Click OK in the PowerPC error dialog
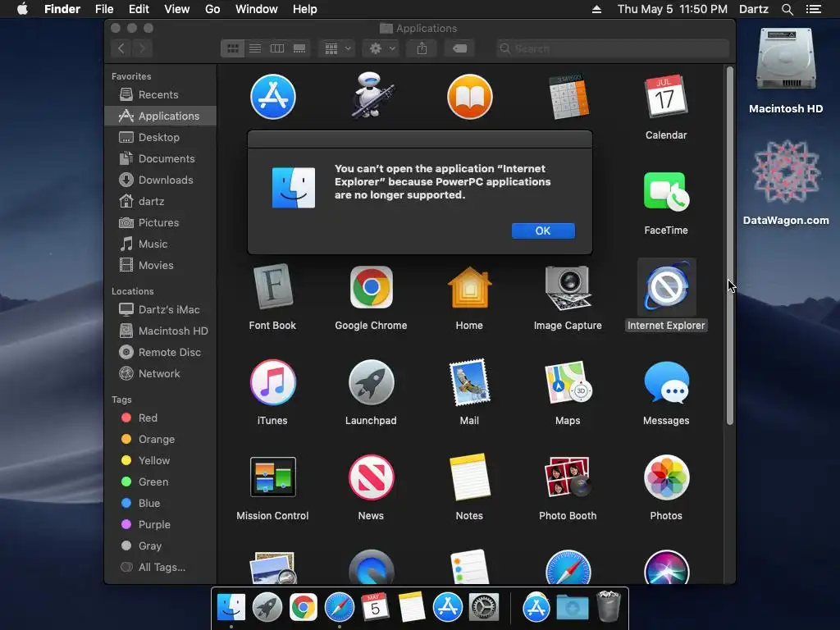The width and height of the screenshot is (840, 630). (x=543, y=231)
